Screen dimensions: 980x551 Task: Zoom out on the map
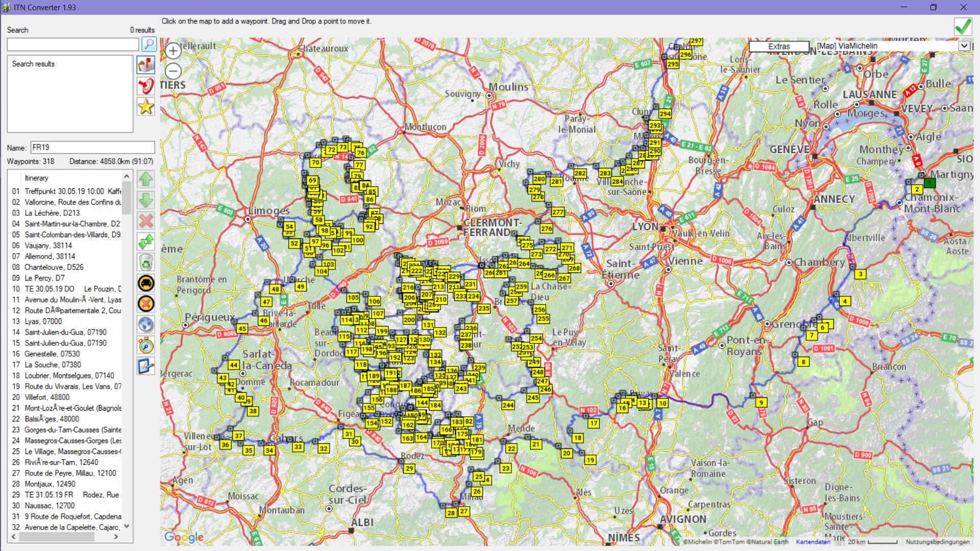[173, 71]
